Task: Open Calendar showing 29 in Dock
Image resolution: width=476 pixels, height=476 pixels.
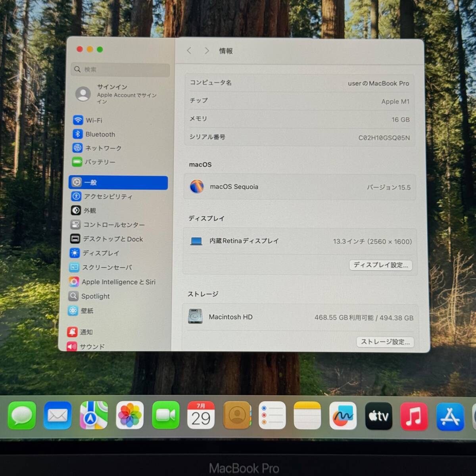Action: (201, 415)
